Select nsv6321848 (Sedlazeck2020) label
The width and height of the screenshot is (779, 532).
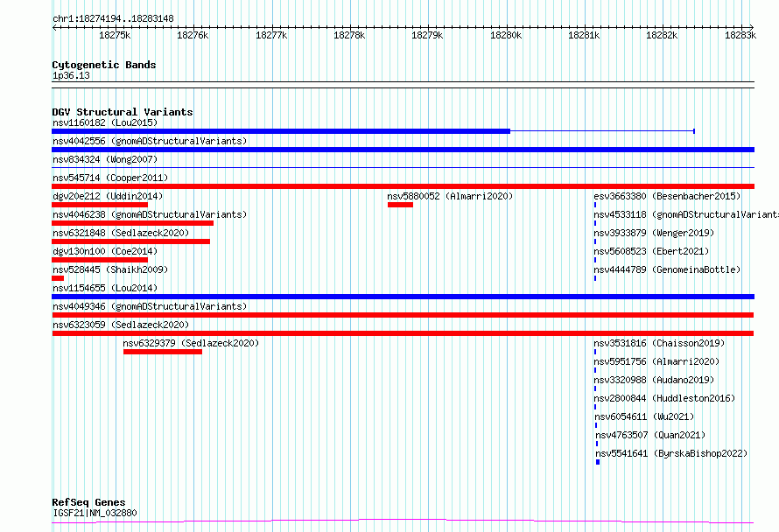(121, 233)
